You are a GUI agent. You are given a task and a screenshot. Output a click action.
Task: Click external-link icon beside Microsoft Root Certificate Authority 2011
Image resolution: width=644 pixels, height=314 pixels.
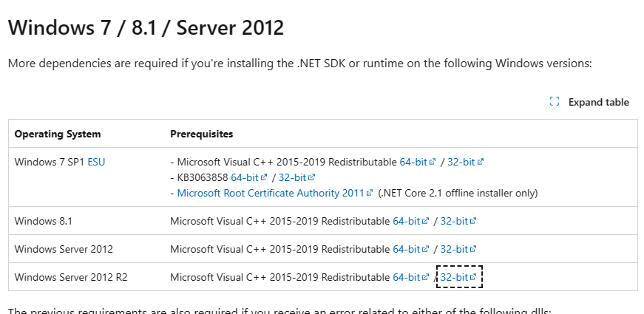coord(370,193)
